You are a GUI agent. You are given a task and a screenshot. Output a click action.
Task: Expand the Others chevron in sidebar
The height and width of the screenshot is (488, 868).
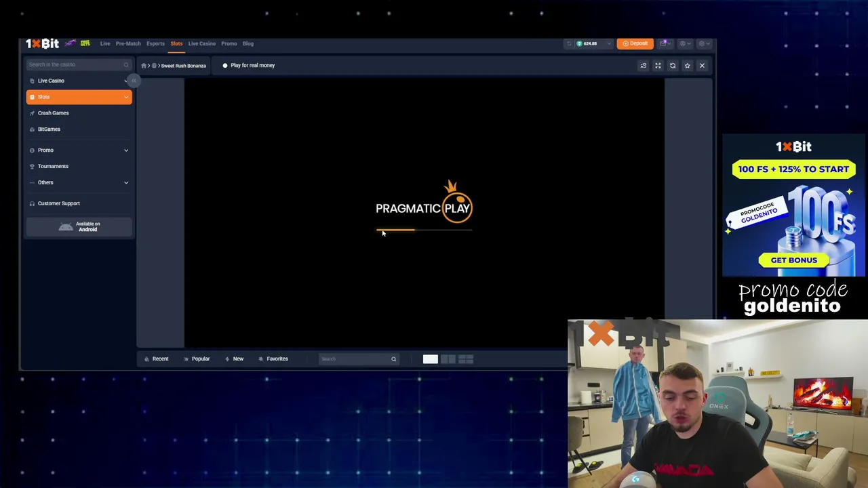(126, 182)
